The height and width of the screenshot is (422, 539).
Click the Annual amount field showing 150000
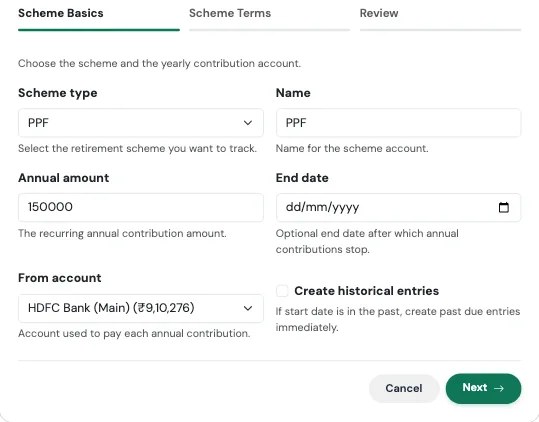(141, 207)
